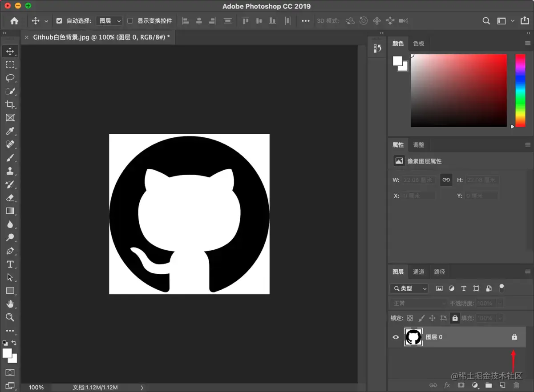Create a new group folder icon

(x=489, y=385)
